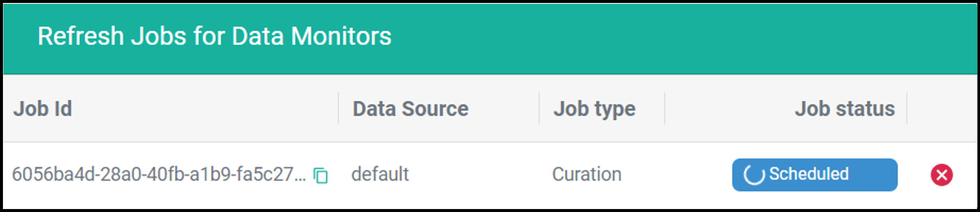The image size is (980, 212).
Task: Click the column divider after Data Source
Action: tap(539, 109)
